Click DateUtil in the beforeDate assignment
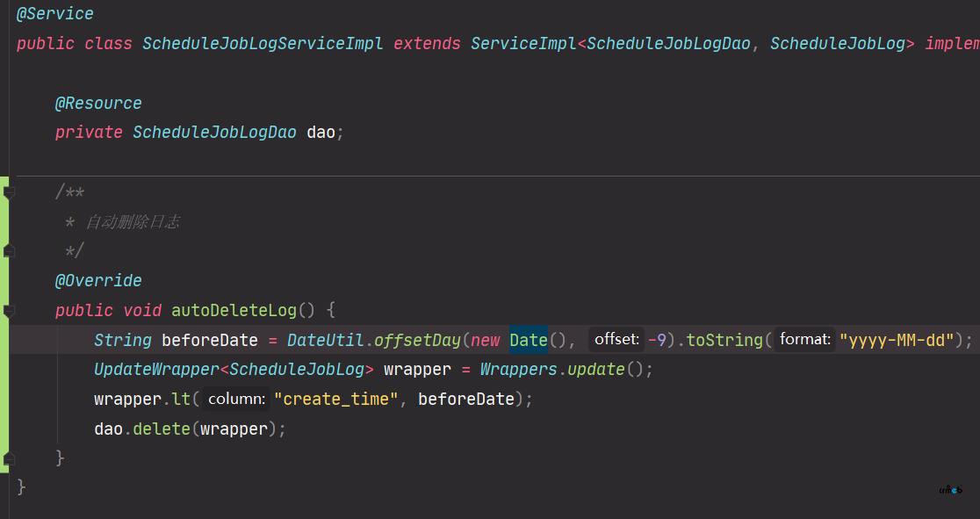 tap(325, 340)
